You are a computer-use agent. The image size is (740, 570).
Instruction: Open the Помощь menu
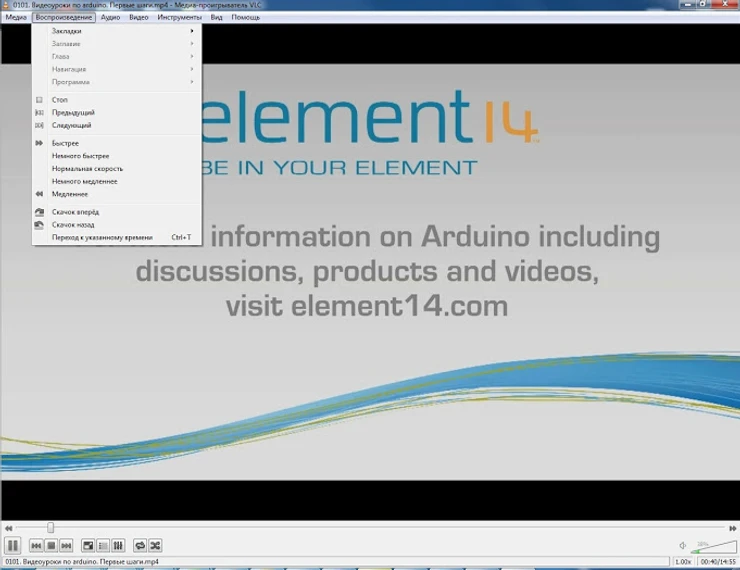(x=245, y=17)
